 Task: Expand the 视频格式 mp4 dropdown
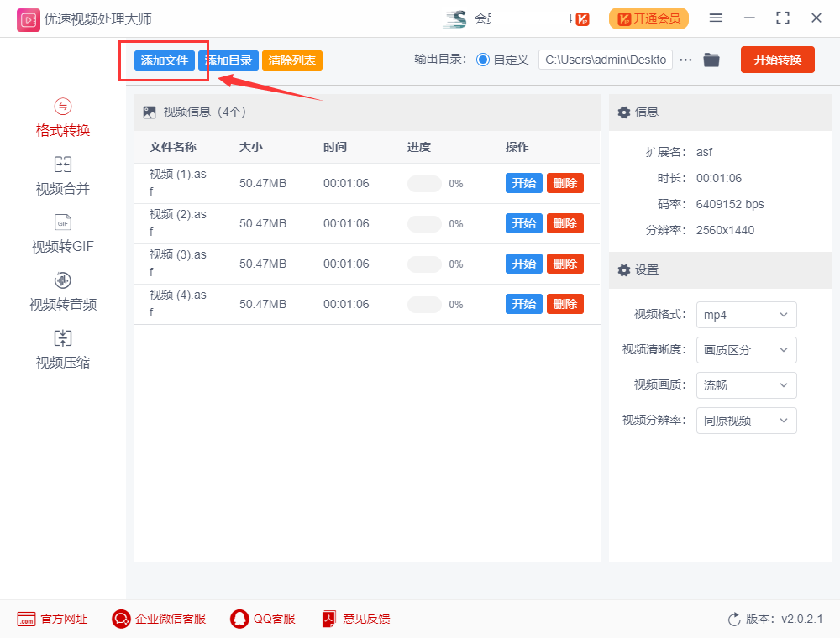pyautogui.click(x=746, y=315)
